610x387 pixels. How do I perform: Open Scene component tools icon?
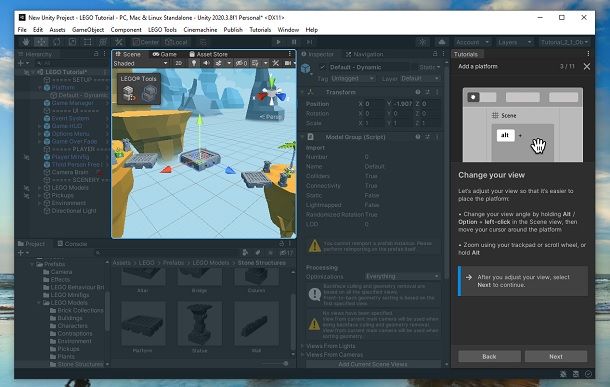pyautogui.click(x=276, y=63)
